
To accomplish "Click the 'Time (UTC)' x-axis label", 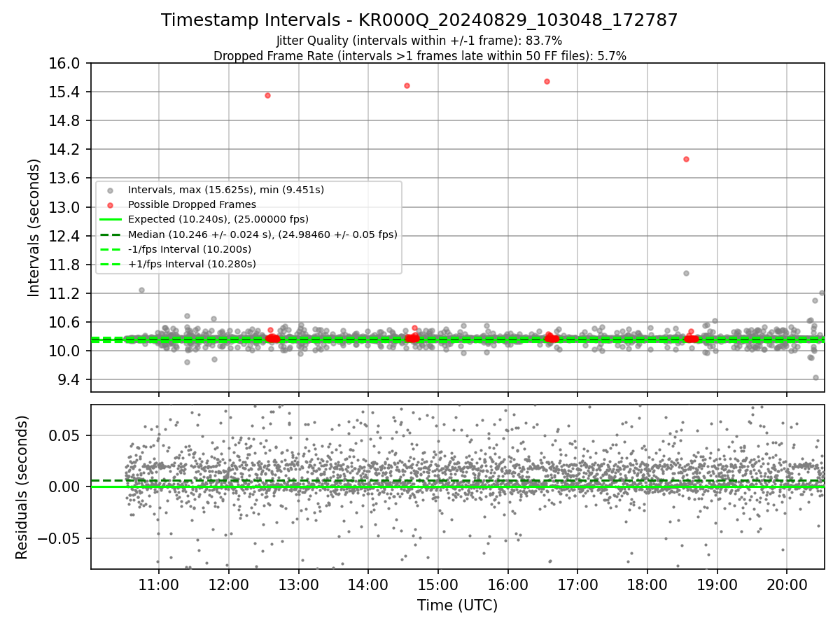I will tap(457, 605).
